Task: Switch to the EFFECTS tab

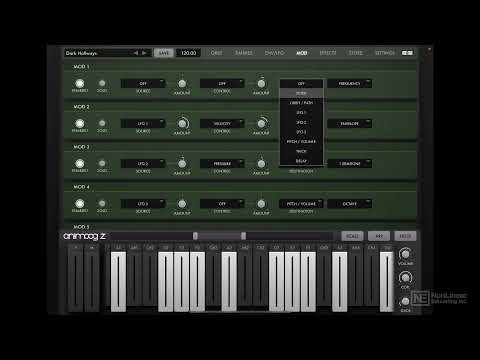Action: (x=328, y=53)
